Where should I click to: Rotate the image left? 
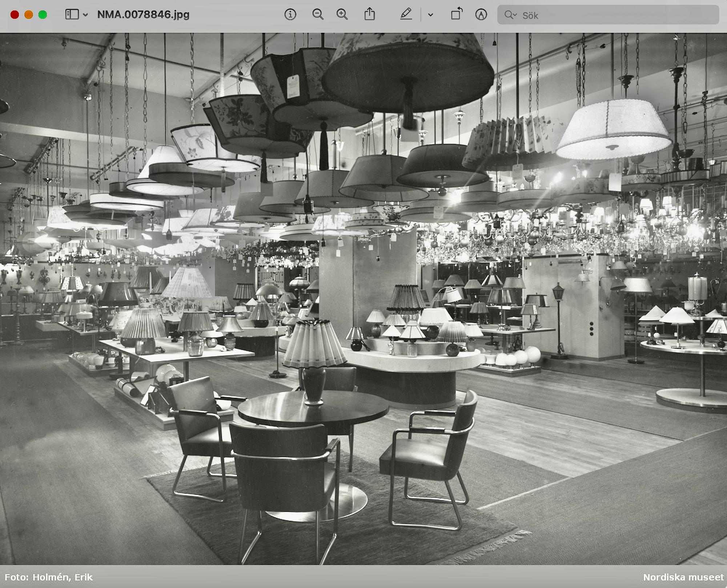click(457, 14)
